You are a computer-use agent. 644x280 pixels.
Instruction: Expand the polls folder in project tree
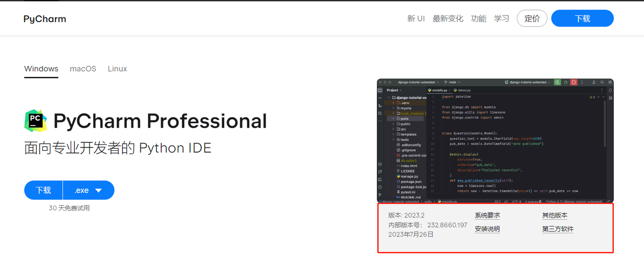(393, 119)
